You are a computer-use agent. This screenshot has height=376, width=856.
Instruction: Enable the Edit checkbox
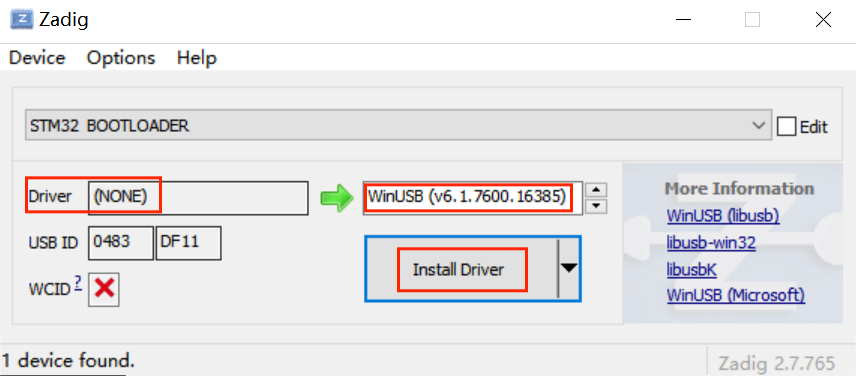[787, 127]
